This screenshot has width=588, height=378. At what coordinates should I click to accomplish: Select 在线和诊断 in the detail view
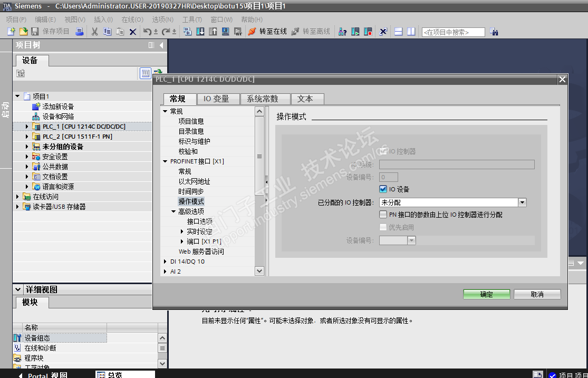coord(40,348)
